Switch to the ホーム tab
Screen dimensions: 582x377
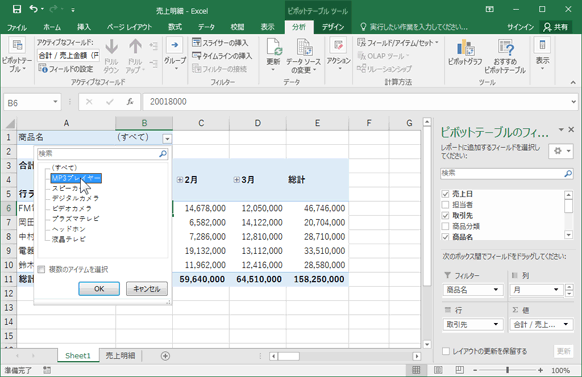pyautogui.click(x=52, y=27)
